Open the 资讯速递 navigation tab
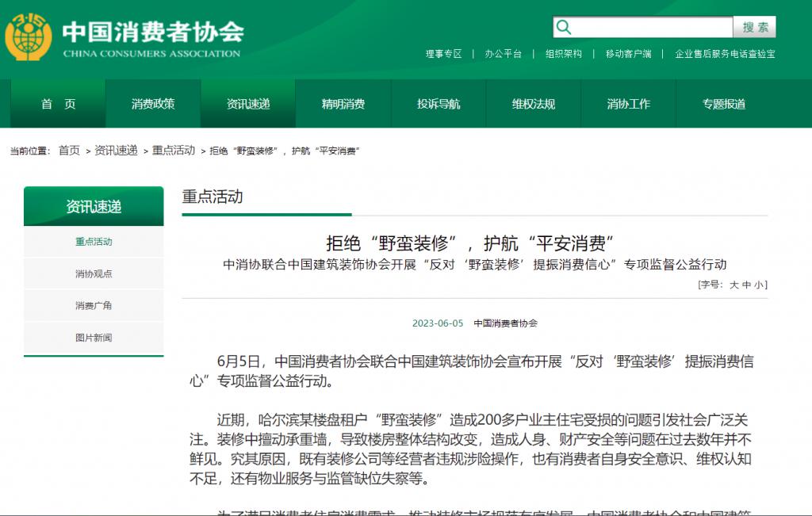Image resolution: width=812 pixels, height=516 pixels. 248,104
